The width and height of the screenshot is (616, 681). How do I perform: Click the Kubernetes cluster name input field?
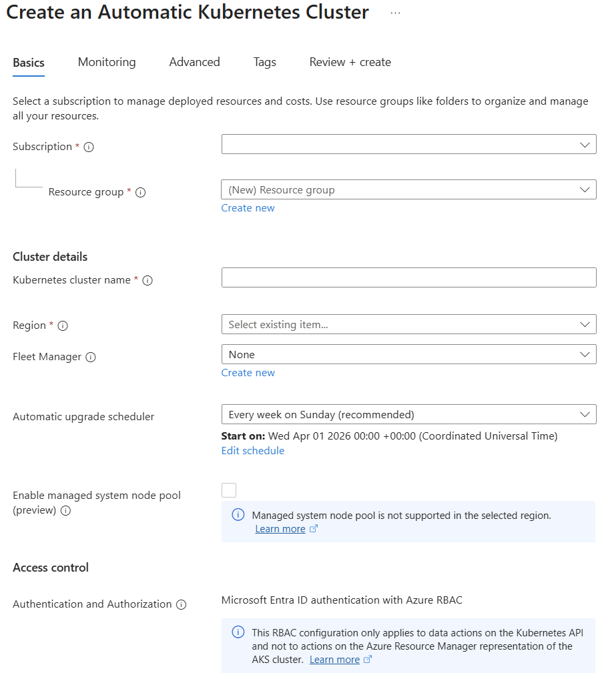coord(408,277)
